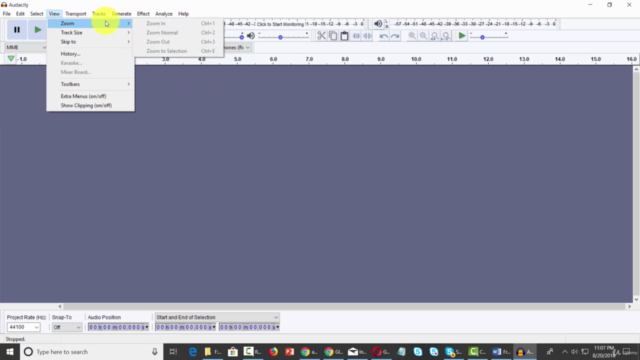Open the MME audio host dropdown
Viewport: 640px width, 360px height.
point(26,47)
